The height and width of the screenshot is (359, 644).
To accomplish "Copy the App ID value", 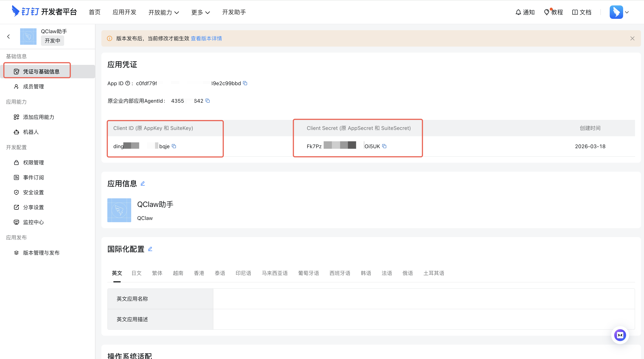I will click(245, 83).
